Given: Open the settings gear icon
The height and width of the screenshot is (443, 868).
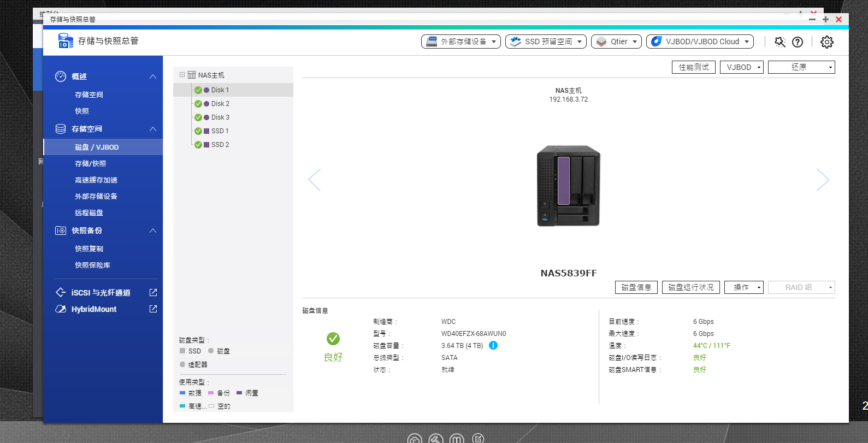Looking at the screenshot, I should [x=827, y=42].
